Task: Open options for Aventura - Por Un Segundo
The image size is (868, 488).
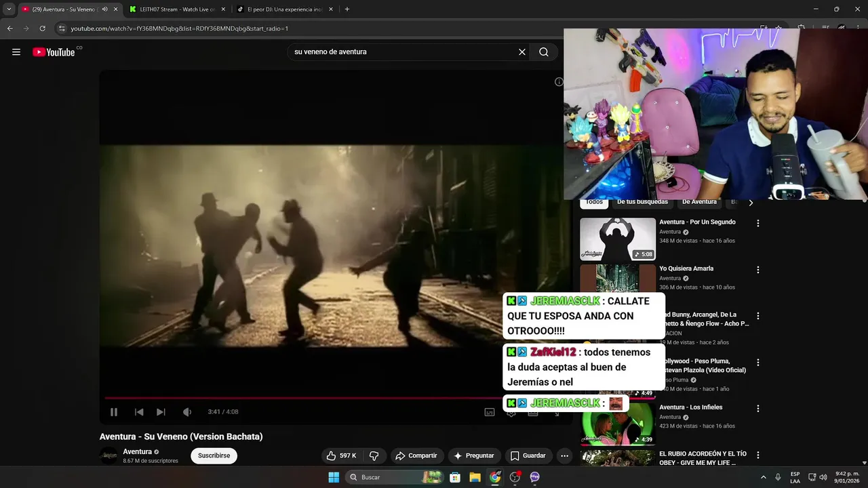Action: [x=758, y=223]
